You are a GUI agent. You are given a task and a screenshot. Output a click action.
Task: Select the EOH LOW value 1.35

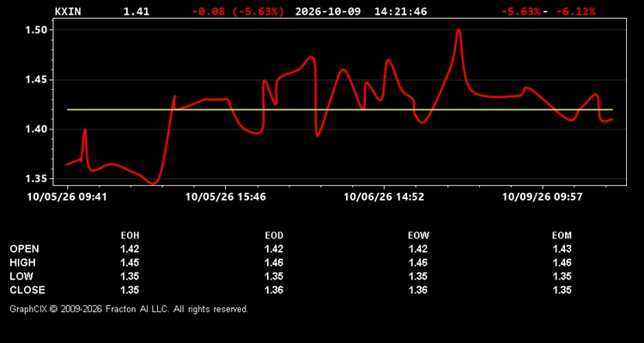[130, 276]
